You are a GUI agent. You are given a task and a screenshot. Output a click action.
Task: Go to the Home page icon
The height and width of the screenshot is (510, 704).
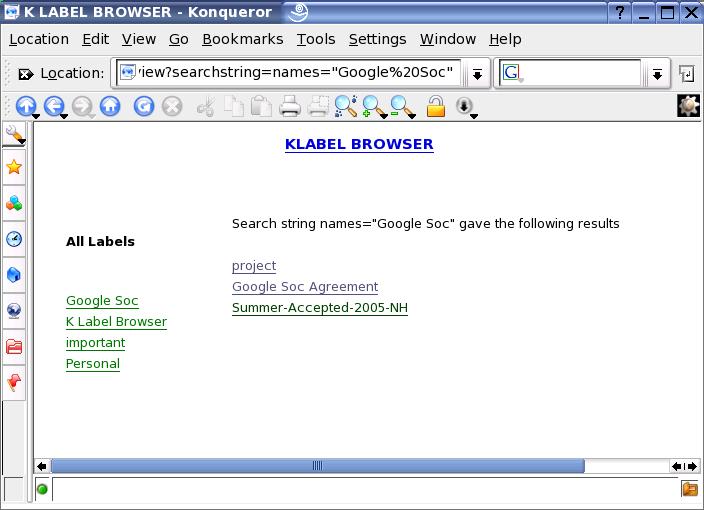tap(110, 106)
